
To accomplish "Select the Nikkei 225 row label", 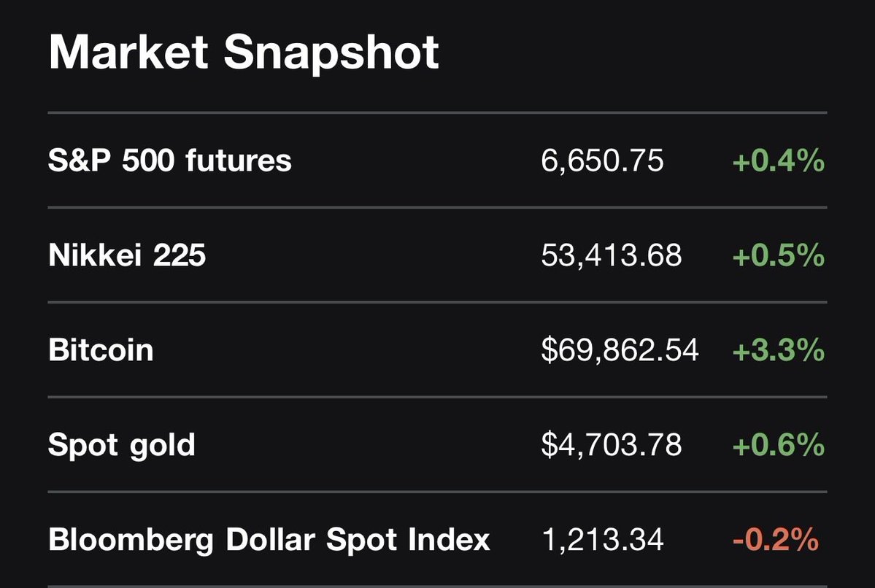I will [127, 255].
